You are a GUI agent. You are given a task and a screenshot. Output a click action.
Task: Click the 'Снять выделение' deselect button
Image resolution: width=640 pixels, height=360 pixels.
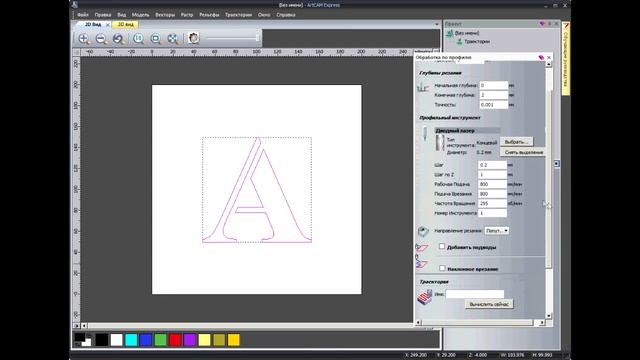(524, 152)
